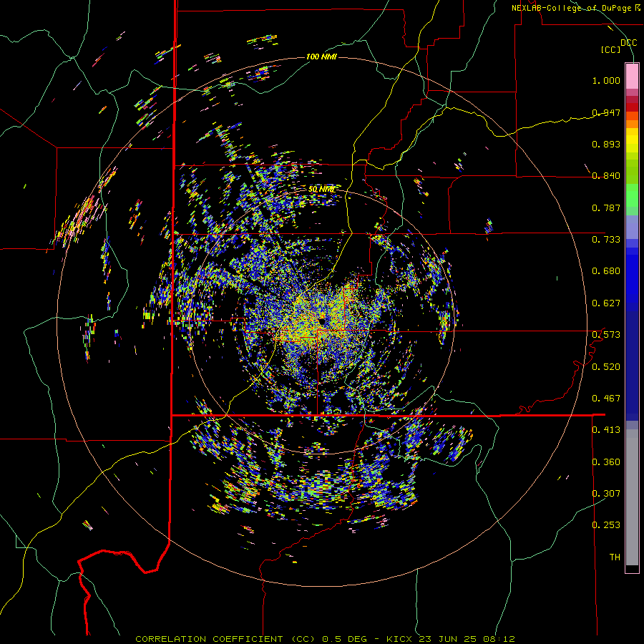Click the 0.627 legend value
The height and width of the screenshot is (644, 644).
click(x=606, y=303)
